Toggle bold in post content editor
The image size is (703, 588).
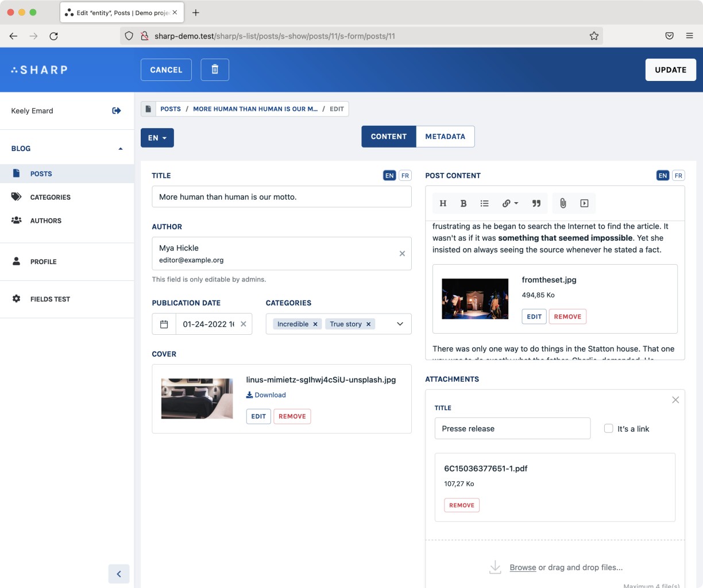(x=463, y=203)
